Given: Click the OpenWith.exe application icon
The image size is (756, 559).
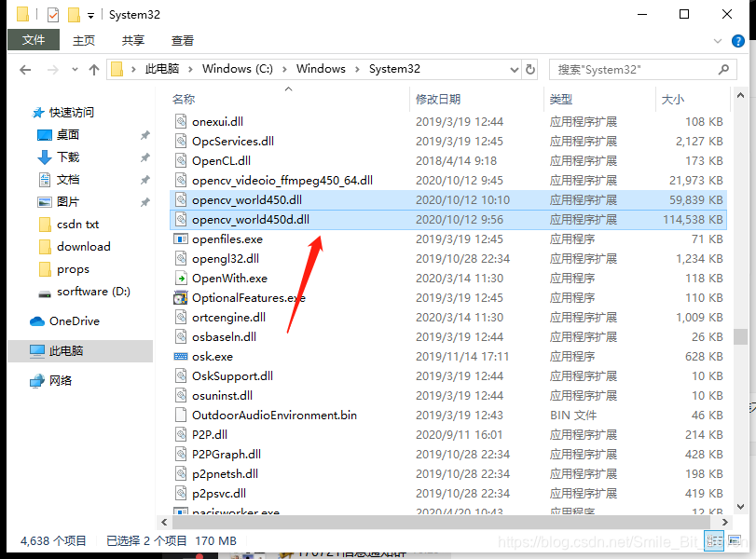Looking at the screenshot, I should coord(181,278).
